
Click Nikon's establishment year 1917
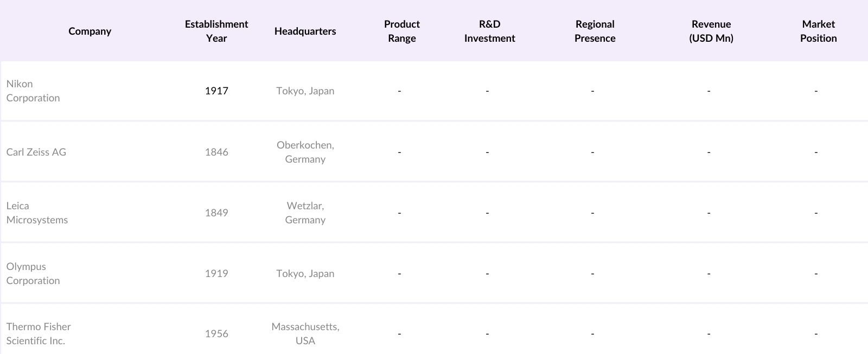(216, 91)
